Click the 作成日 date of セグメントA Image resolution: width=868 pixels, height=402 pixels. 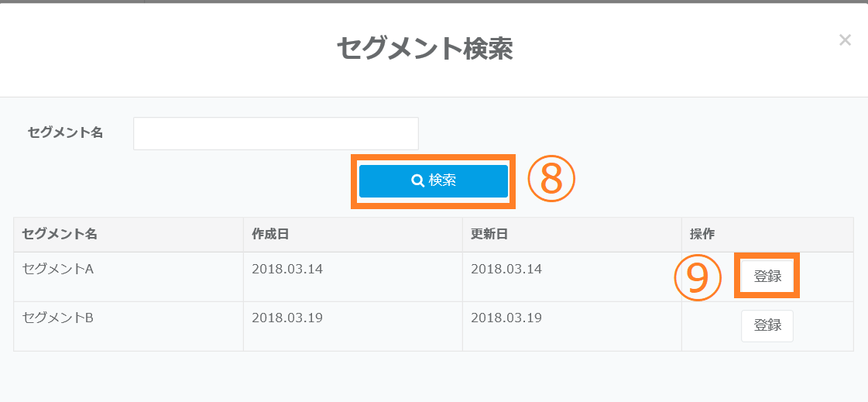pos(286,270)
